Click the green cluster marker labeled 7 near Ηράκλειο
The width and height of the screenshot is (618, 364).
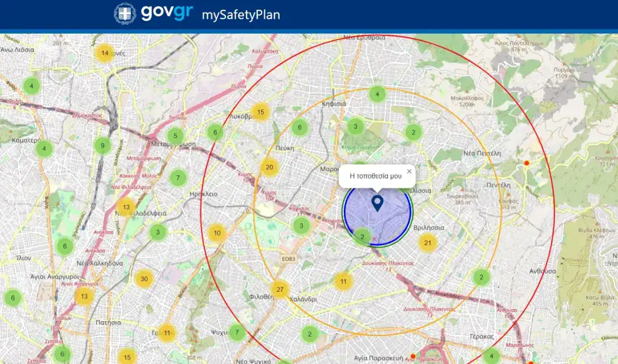[178, 178]
